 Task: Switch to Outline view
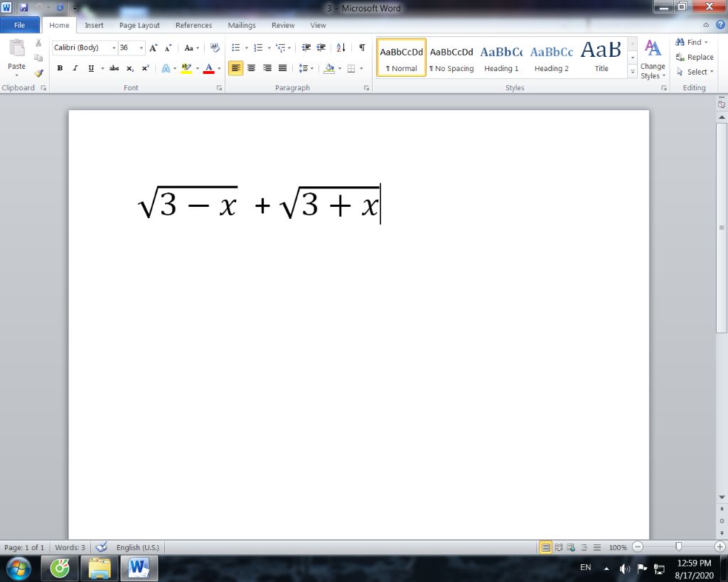tap(584, 548)
